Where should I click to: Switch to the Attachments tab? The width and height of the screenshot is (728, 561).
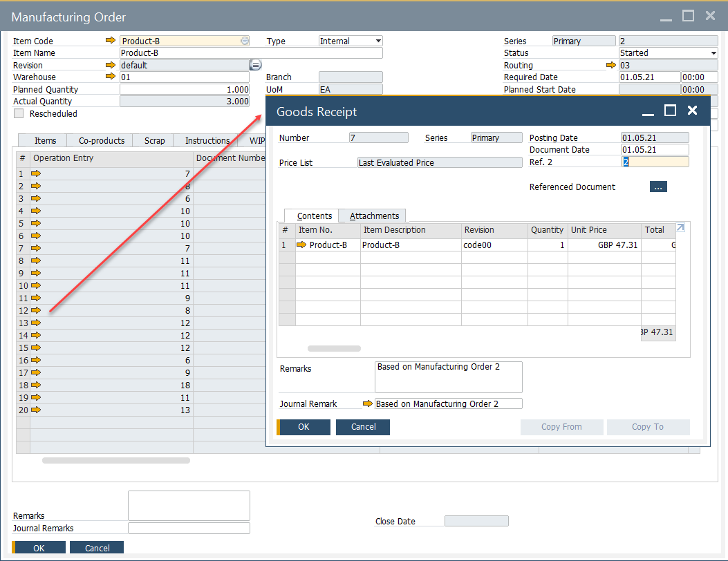pos(371,215)
